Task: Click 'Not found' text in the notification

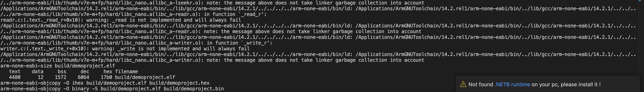Action: click(481, 84)
